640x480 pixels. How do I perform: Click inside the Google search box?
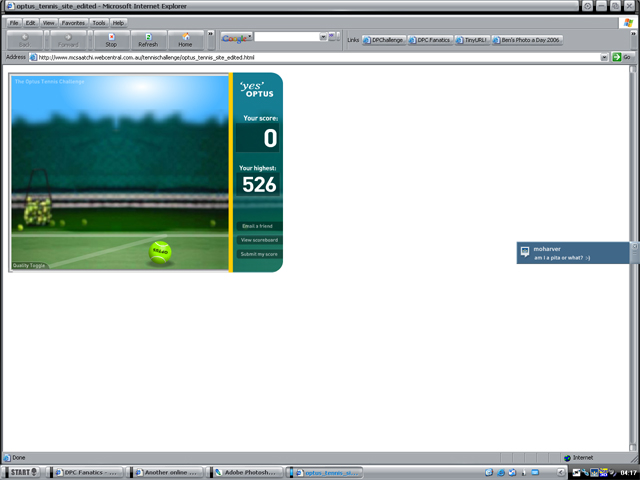[287, 37]
